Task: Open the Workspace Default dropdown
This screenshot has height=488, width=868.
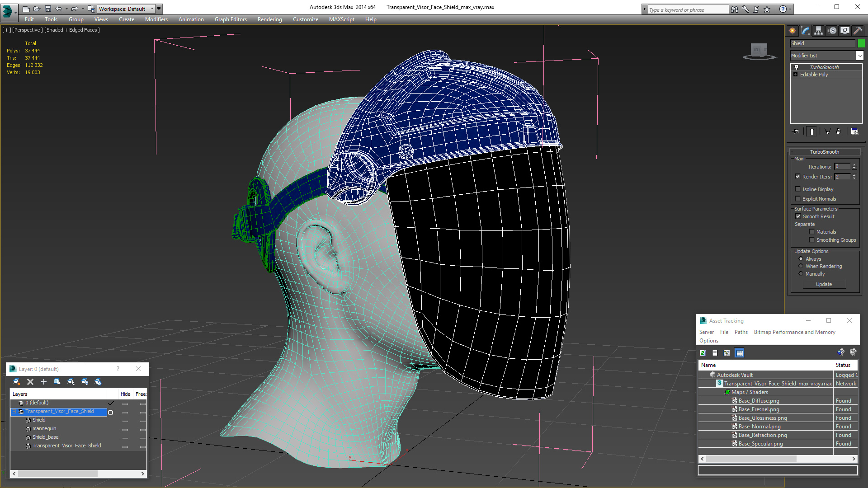Action: pyautogui.click(x=126, y=9)
